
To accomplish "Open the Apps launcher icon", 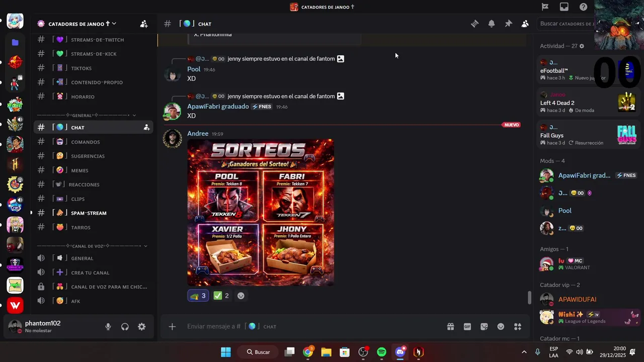I will [517, 327].
